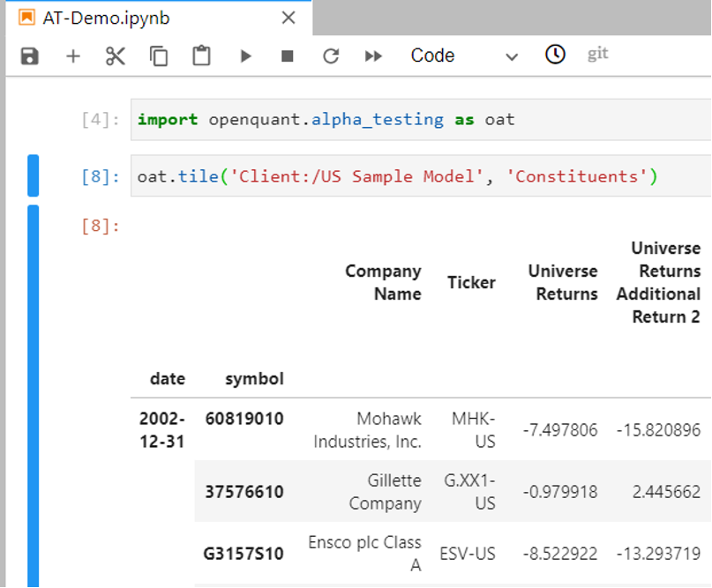Click Gillette Company cell
The height and width of the screenshot is (588, 712).
[386, 492]
